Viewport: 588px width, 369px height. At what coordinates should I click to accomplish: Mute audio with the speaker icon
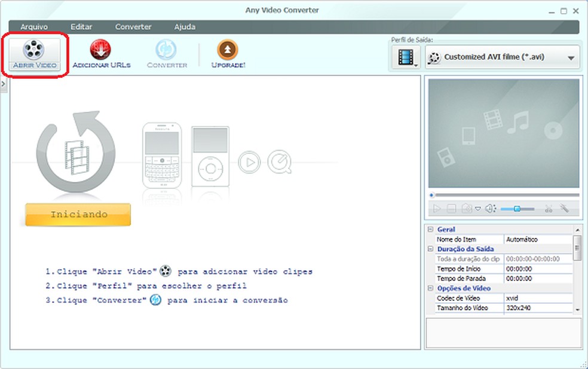click(x=490, y=208)
